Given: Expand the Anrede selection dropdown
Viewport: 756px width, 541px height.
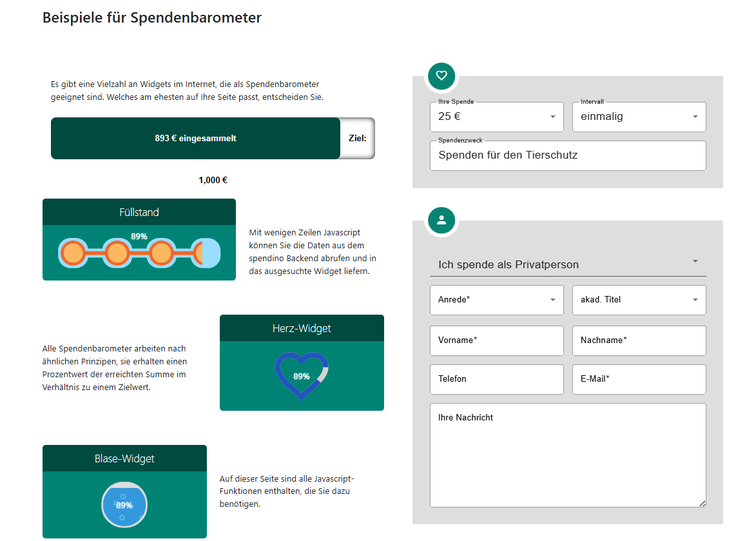Looking at the screenshot, I should pyautogui.click(x=496, y=300).
